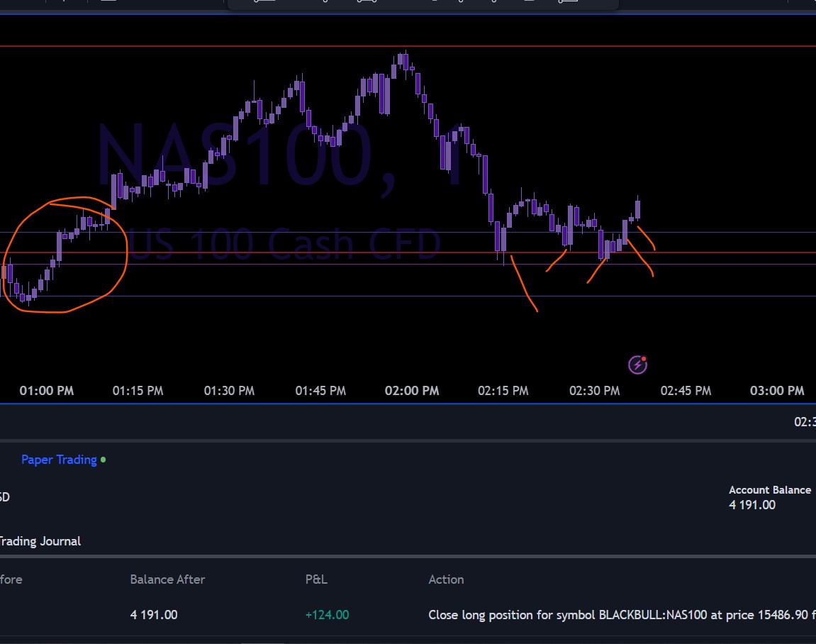Screen dimensions: 816x644
Task: Select the Action column header
Action: (x=446, y=579)
